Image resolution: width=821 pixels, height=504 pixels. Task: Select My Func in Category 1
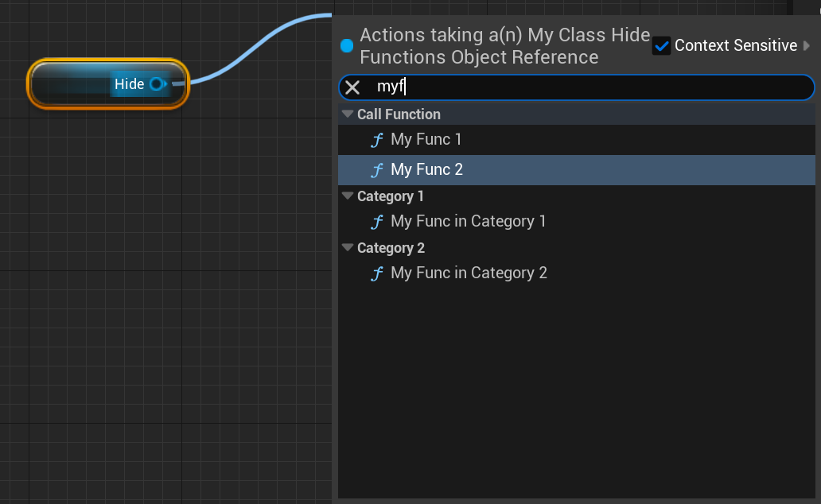[468, 222]
